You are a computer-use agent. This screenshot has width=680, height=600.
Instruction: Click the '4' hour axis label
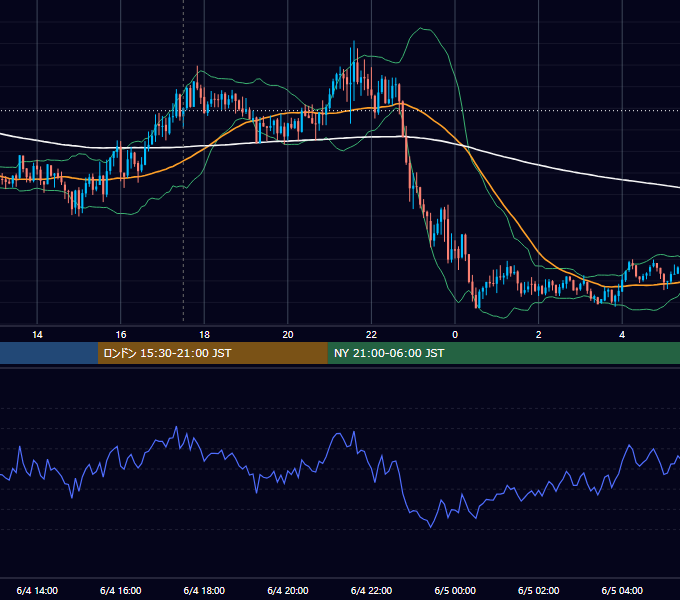tap(622, 335)
